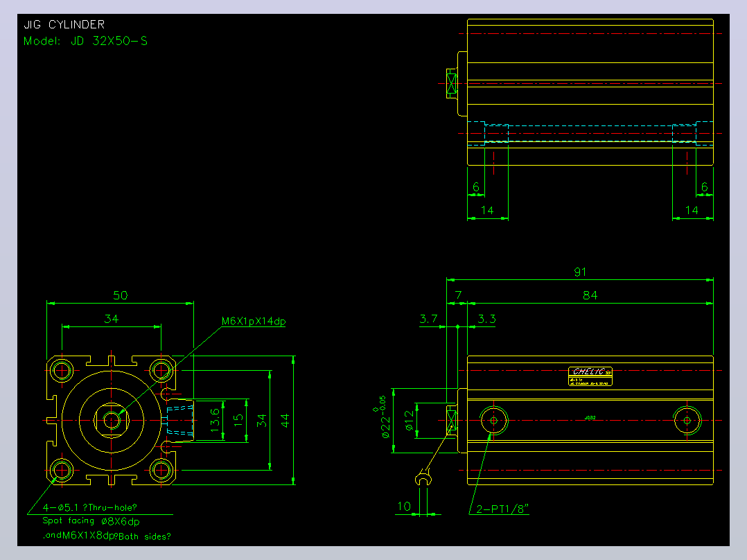The image size is (747, 560).
Task: Select the '3.7' dimension value
Action: 428,319
